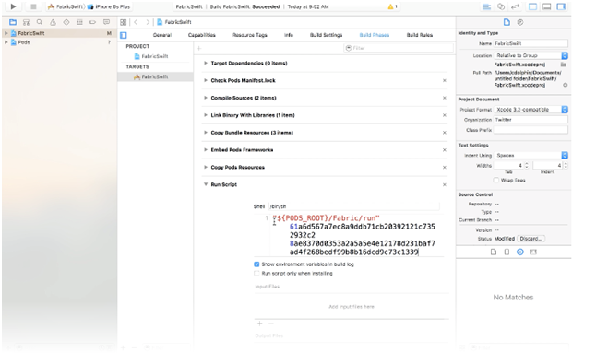Screen dimensions: 596x364
Task: Expand the FabricSwift project tree
Action: pyautogui.click(x=6, y=33)
